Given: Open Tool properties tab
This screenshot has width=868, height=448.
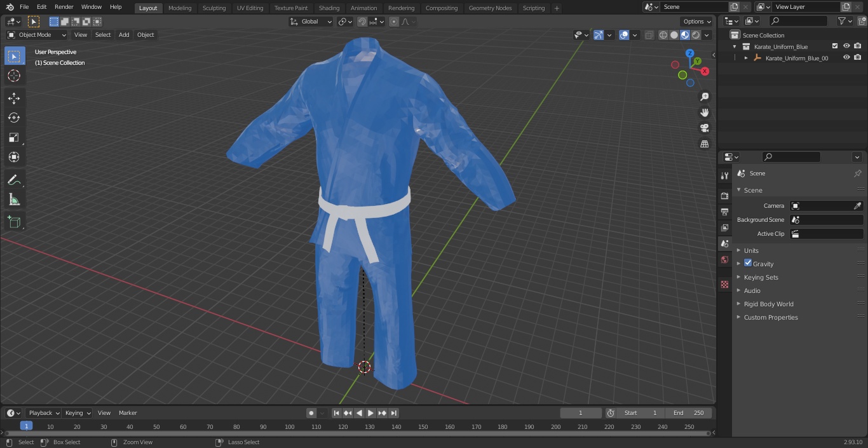Looking at the screenshot, I should coord(724,175).
